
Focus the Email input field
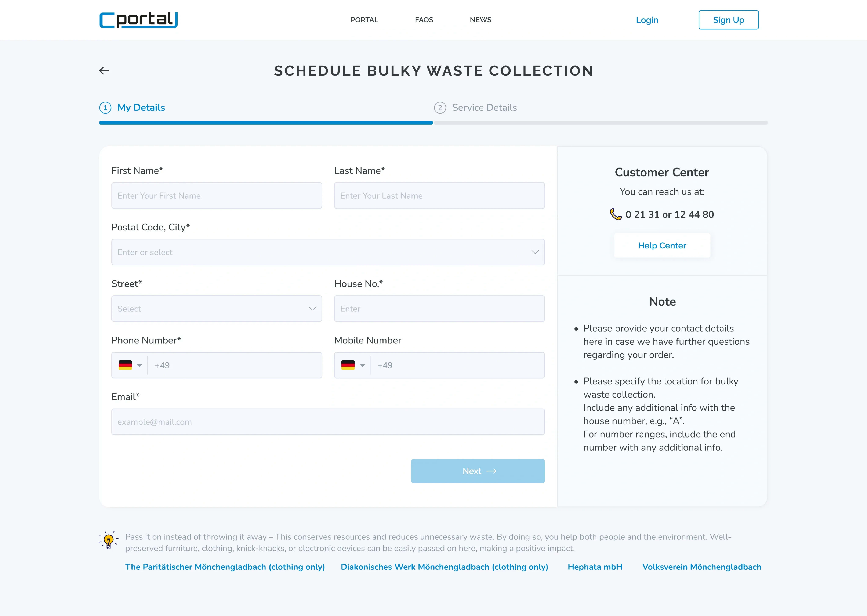tap(328, 422)
